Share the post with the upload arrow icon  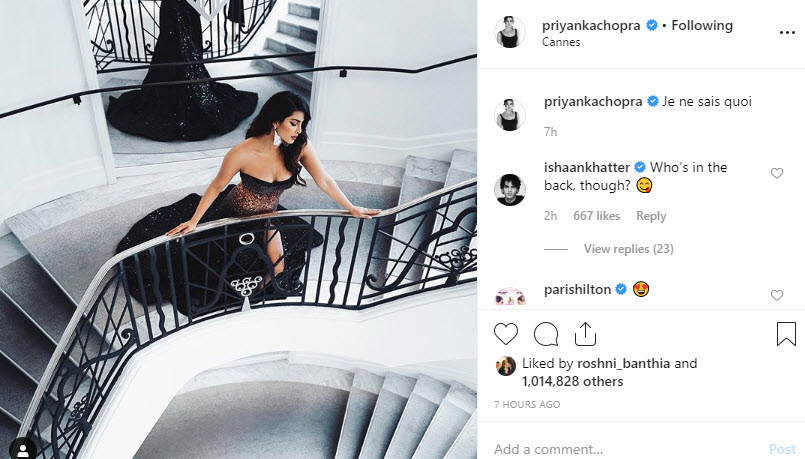point(585,334)
